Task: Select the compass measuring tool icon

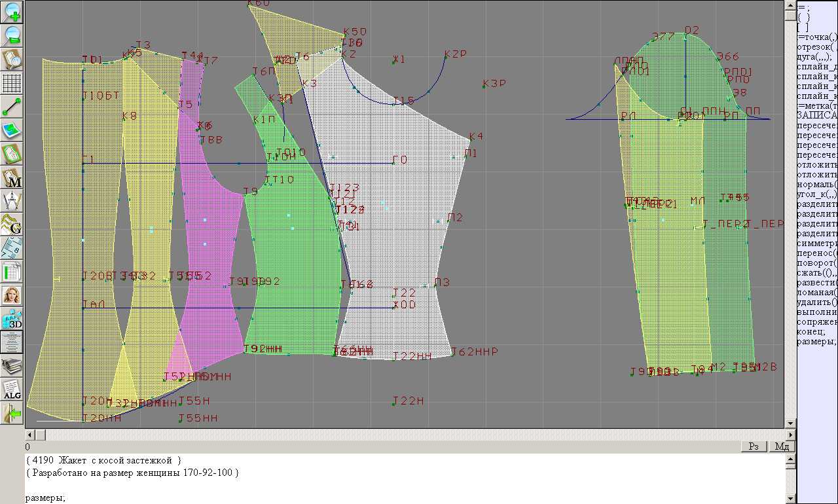Action: tap(12, 201)
